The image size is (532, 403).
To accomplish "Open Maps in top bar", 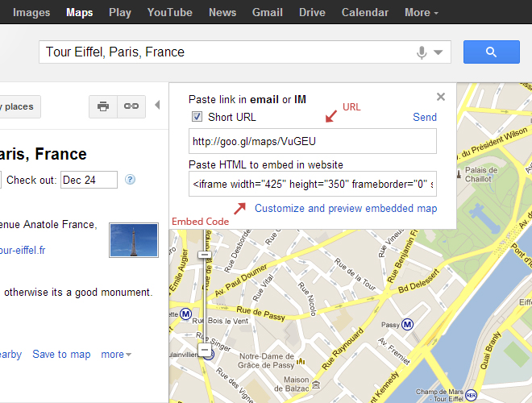I will (x=79, y=13).
